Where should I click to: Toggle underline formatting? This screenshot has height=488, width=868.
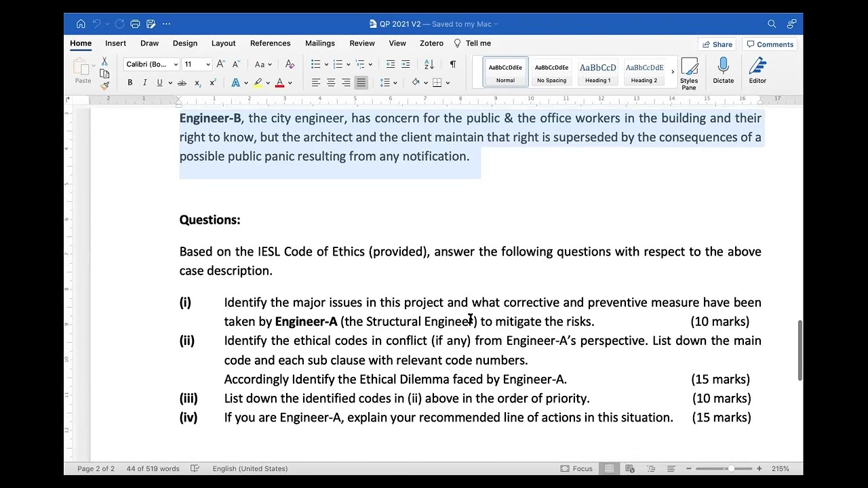point(159,83)
